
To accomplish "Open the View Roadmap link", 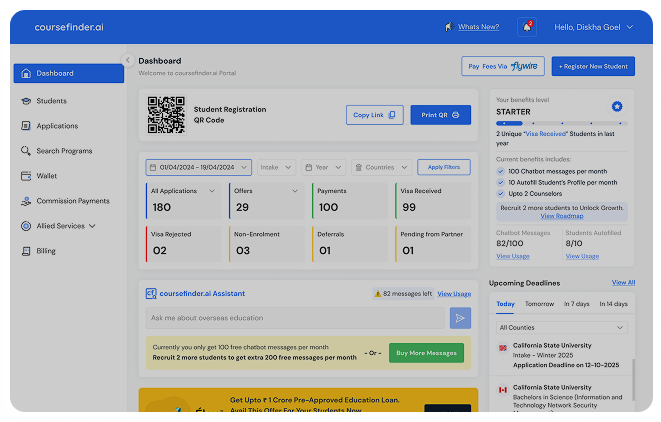I will [562, 216].
